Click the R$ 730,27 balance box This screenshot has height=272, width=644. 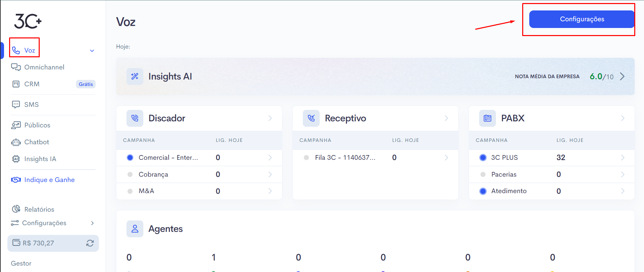point(53,243)
